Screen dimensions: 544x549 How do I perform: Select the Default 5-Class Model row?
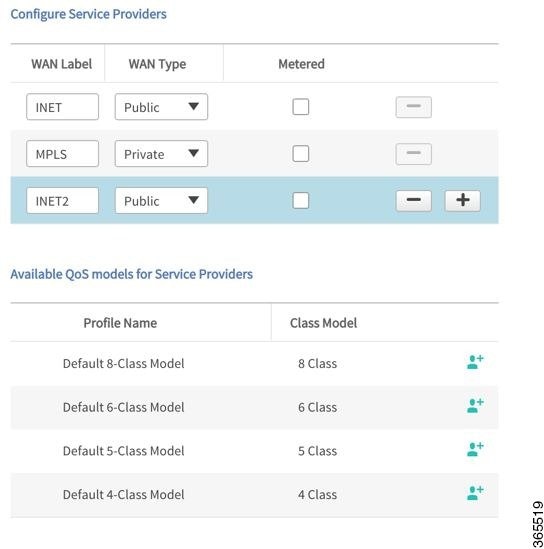pyautogui.click(x=254, y=451)
